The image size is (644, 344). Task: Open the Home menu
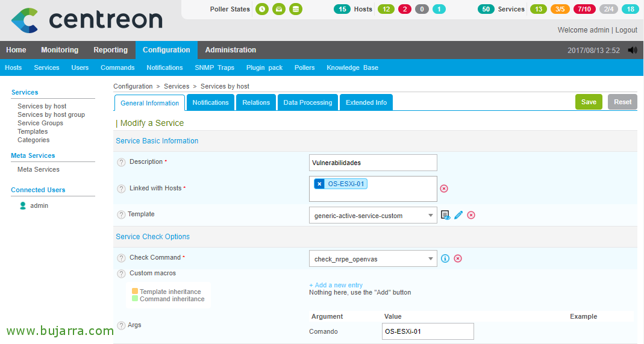pos(16,50)
